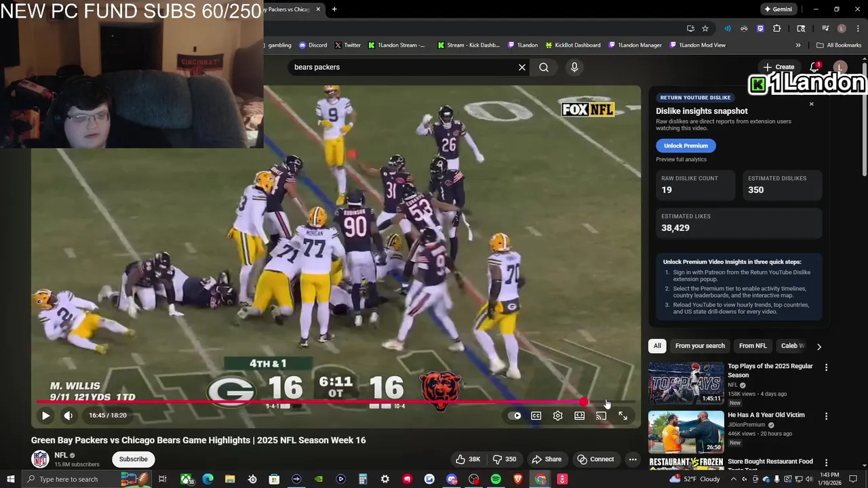Open the Windows Start menu
This screenshot has height=488, width=868.
(x=10, y=479)
